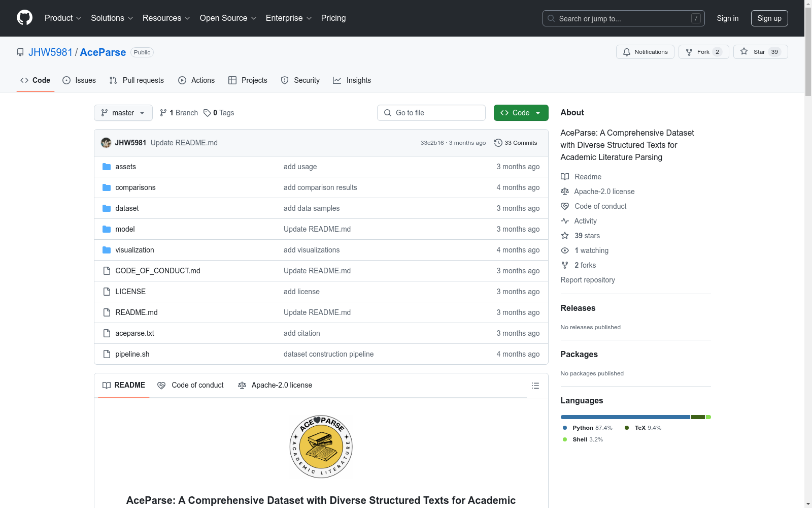
Task: View the 33 Commits history
Action: [516, 143]
